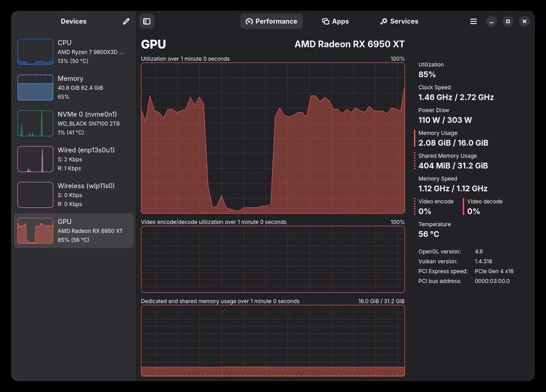The height and width of the screenshot is (392, 546).
Task: Select the CPU graph thumbnail in sidebar
Action: pos(35,52)
